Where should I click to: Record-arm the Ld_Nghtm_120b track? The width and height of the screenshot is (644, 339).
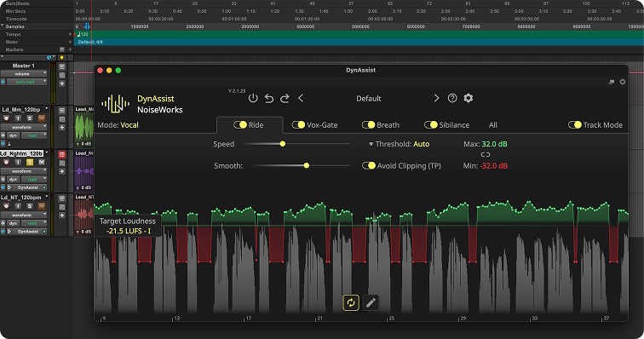[6, 163]
